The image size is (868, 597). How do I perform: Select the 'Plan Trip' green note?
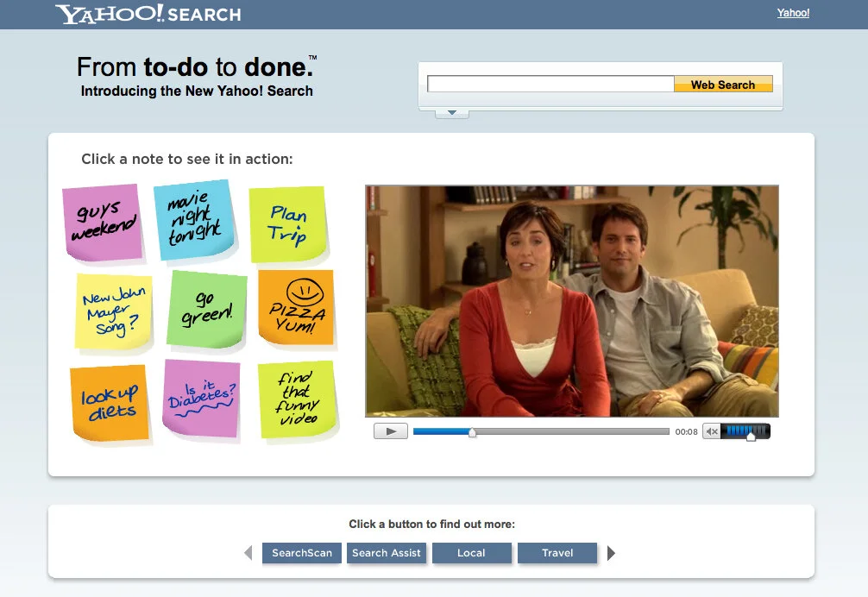click(x=288, y=224)
